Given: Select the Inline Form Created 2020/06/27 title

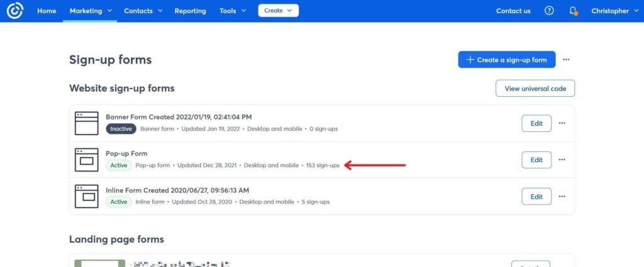Looking at the screenshot, I should (177, 190).
